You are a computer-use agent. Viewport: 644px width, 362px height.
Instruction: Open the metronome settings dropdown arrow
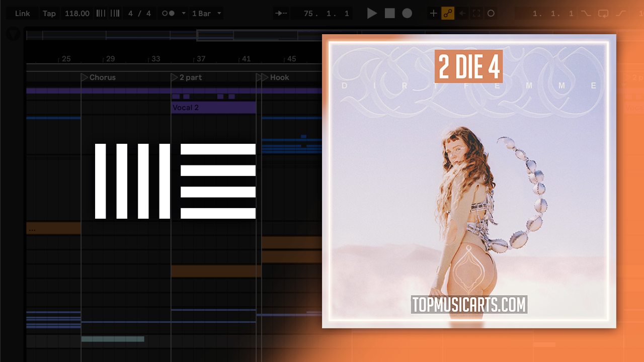pos(184,13)
